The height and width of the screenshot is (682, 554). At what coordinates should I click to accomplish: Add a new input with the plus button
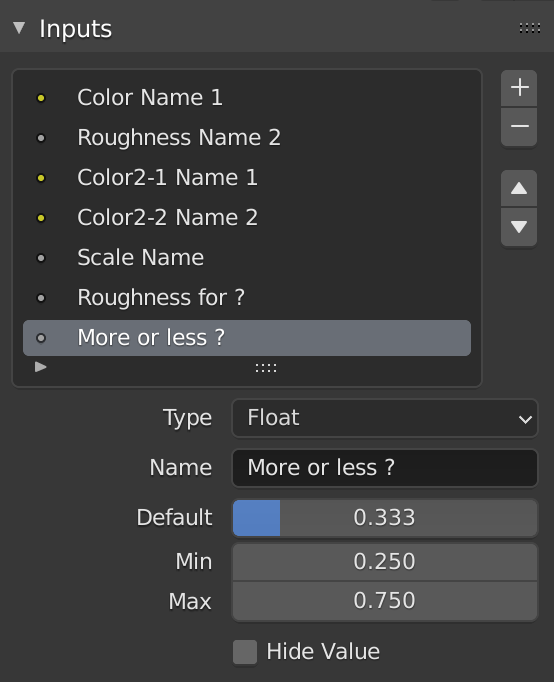[519, 88]
